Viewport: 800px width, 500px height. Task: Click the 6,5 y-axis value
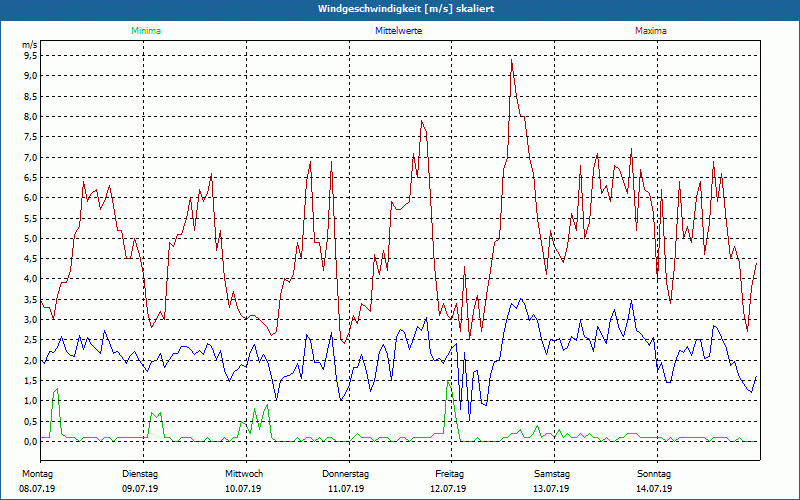30,178
